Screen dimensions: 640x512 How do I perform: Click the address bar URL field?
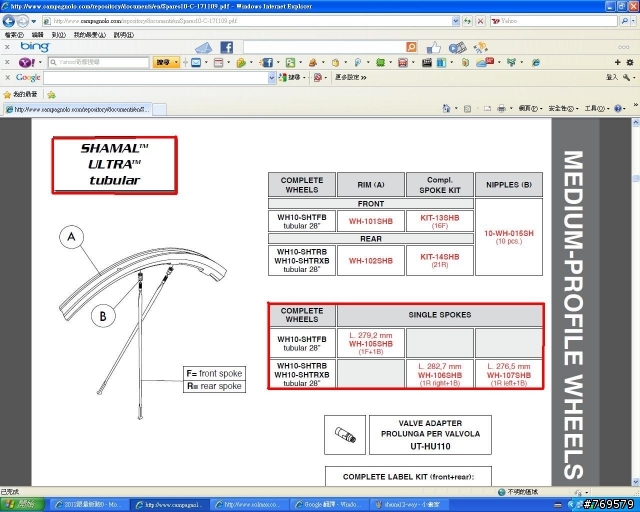point(247,21)
